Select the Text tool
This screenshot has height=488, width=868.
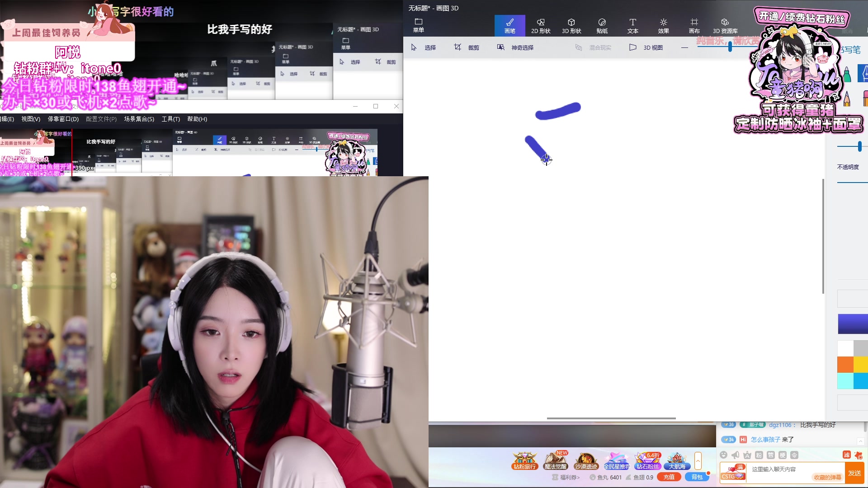click(632, 26)
